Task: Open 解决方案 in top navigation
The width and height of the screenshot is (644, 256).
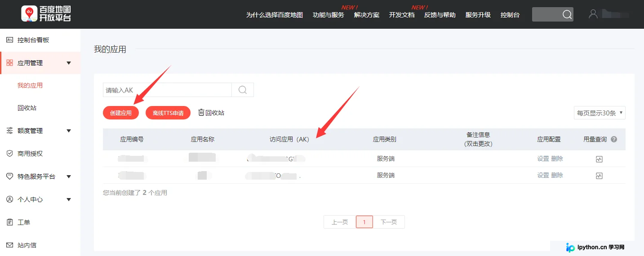Action: (x=367, y=15)
